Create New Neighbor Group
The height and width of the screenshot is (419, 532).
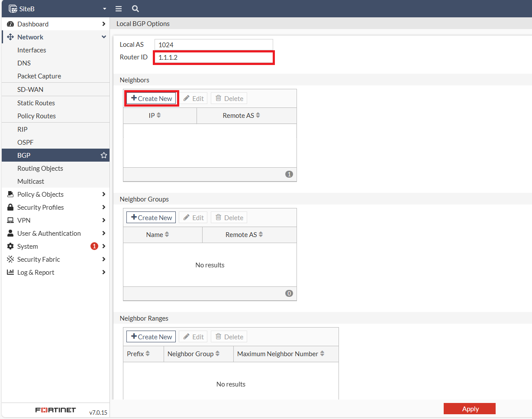[x=151, y=218]
